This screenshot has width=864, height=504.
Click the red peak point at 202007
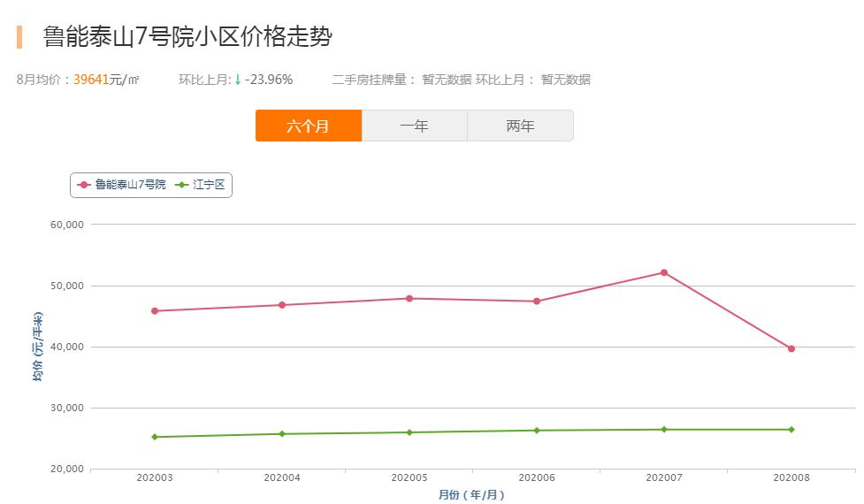[x=664, y=272]
